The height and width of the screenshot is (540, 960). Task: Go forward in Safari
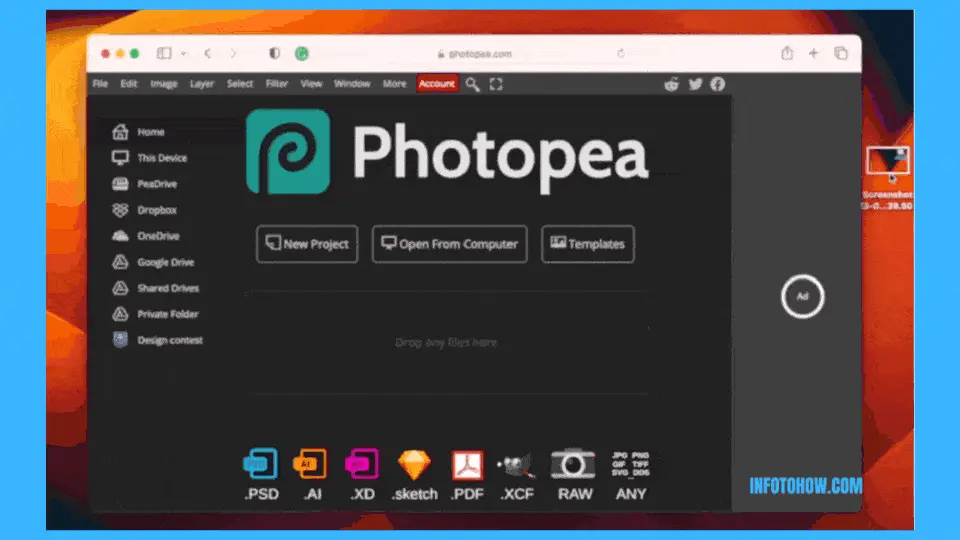233,53
